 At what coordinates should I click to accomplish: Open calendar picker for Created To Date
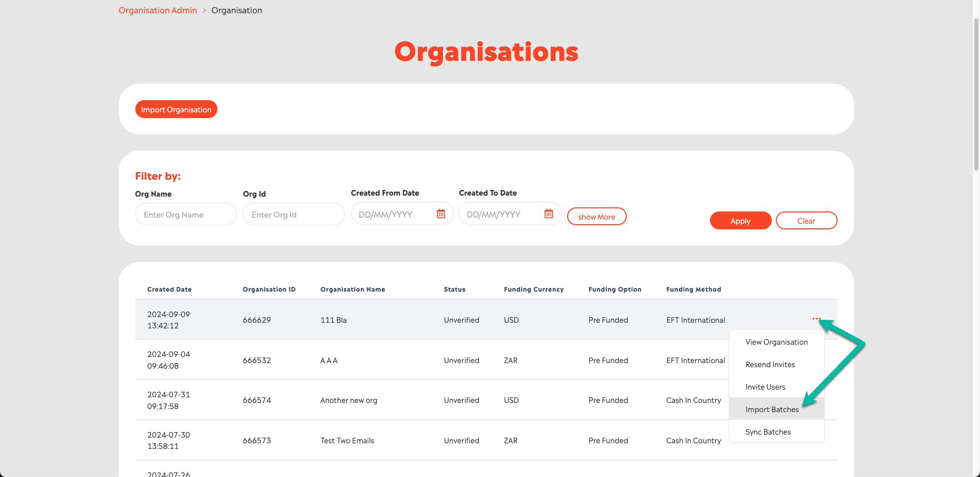(549, 214)
